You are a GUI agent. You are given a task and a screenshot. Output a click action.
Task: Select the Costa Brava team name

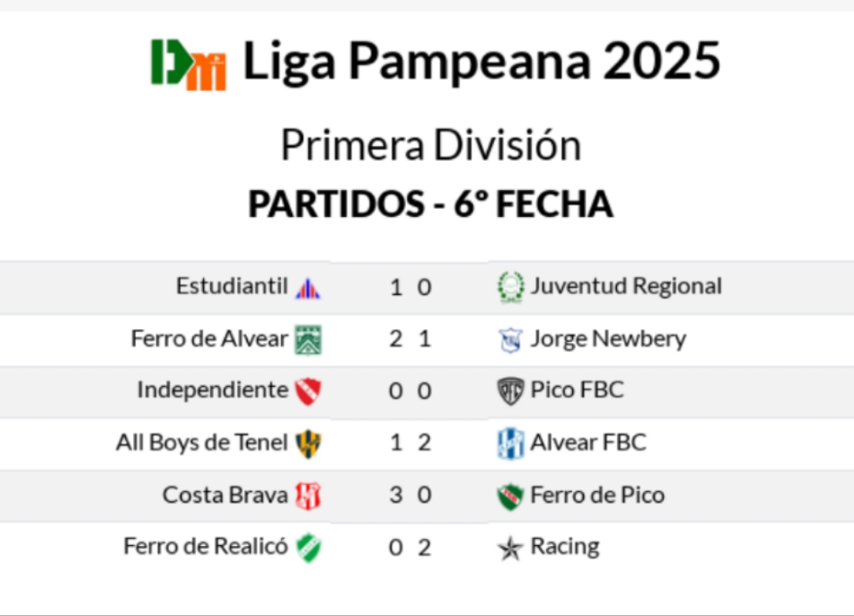pyautogui.click(x=225, y=495)
